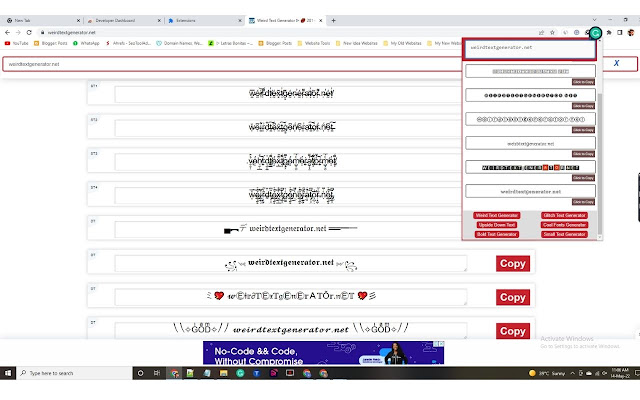Screen dimensions: 640x400
Task: Clear input with the blue X button
Action: [616, 63]
